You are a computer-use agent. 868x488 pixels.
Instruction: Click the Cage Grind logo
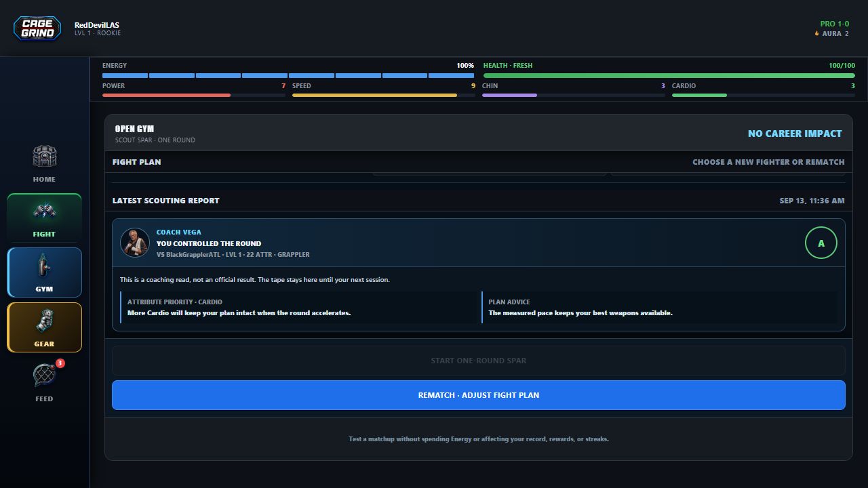(x=37, y=28)
